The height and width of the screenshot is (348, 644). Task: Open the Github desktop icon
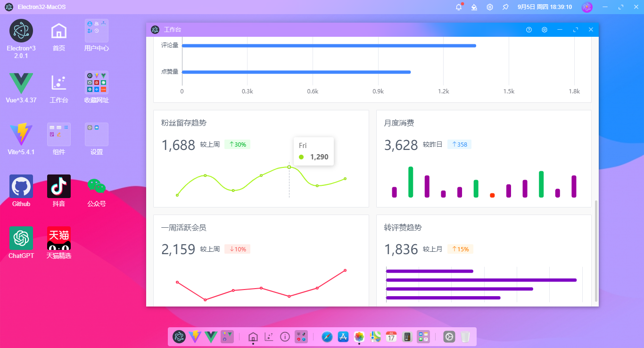click(x=21, y=185)
